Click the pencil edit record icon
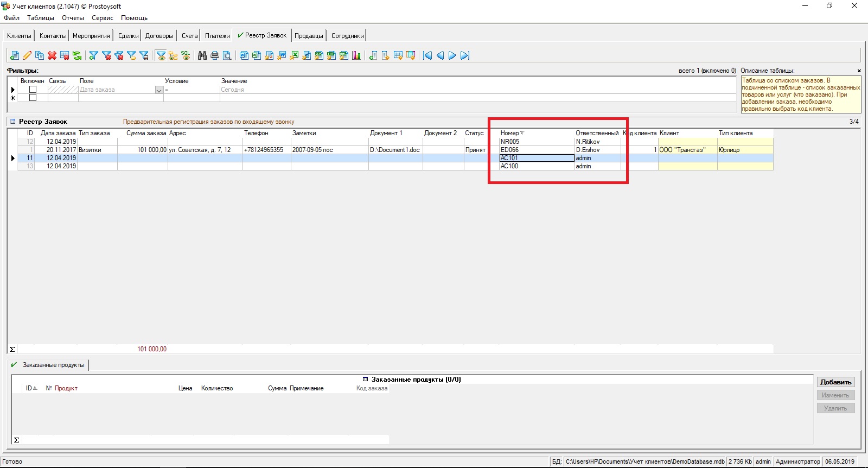The width and height of the screenshot is (868, 468). (27, 55)
